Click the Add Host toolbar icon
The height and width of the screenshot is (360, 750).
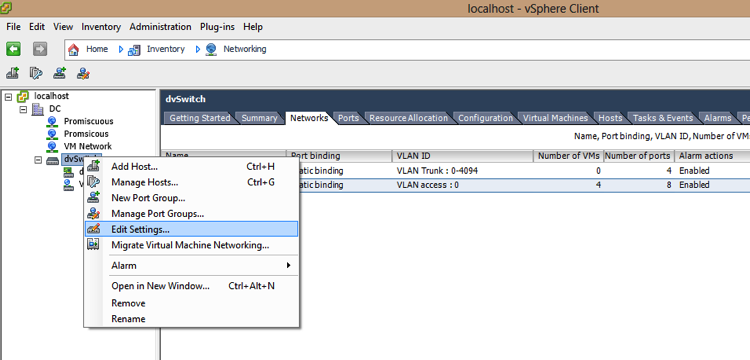tap(12, 73)
